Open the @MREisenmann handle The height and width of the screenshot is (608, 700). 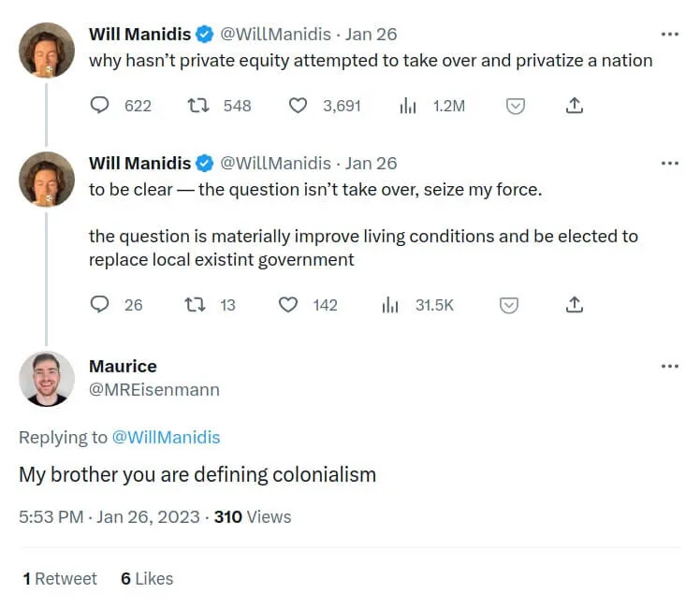pos(153,390)
